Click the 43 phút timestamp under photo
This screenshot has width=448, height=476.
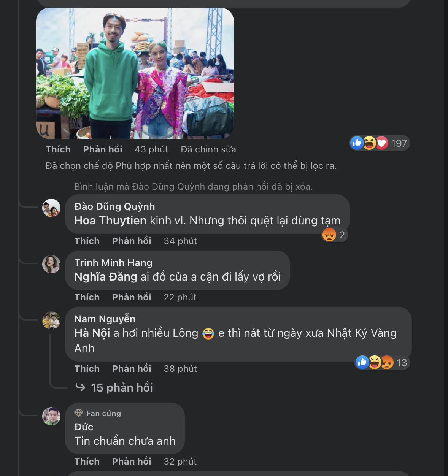coord(151,149)
